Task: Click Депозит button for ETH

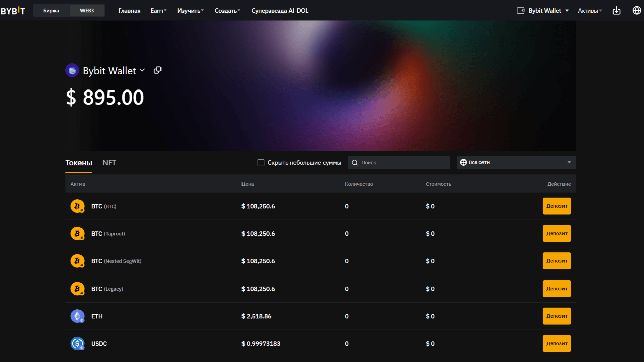Action: 556,316
